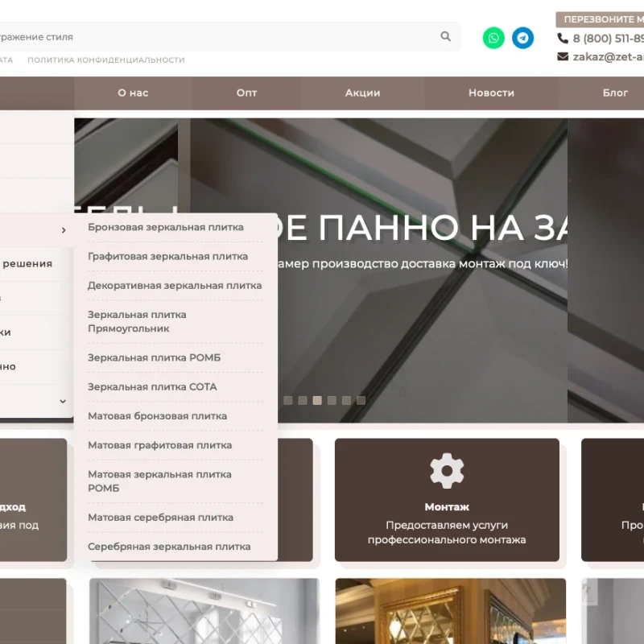Image resolution: width=644 pixels, height=644 pixels.
Task: Open the Акции menu item
Action: pyautogui.click(x=362, y=93)
